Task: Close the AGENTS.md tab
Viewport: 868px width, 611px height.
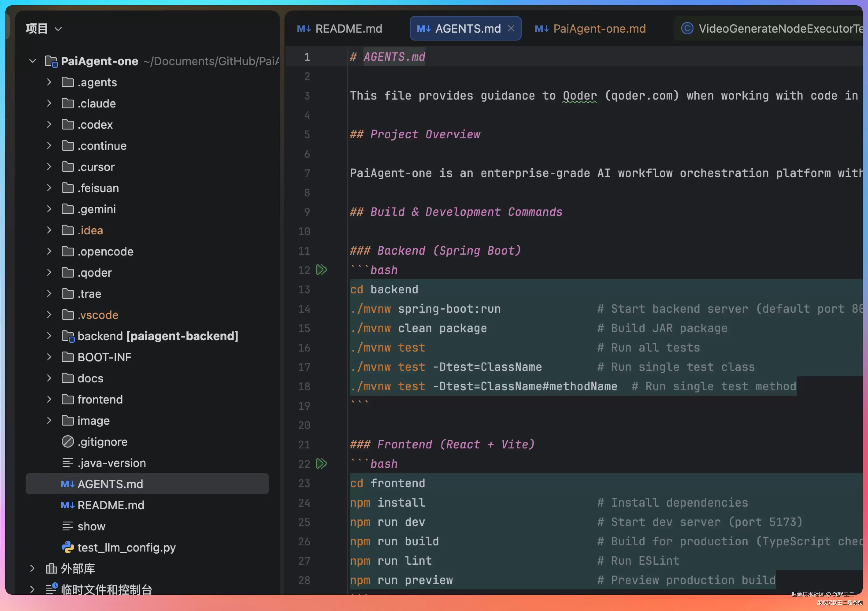Action: click(x=511, y=28)
